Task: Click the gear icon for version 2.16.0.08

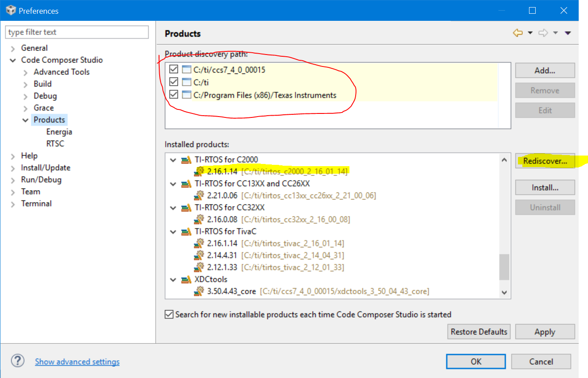Action: [x=199, y=219]
